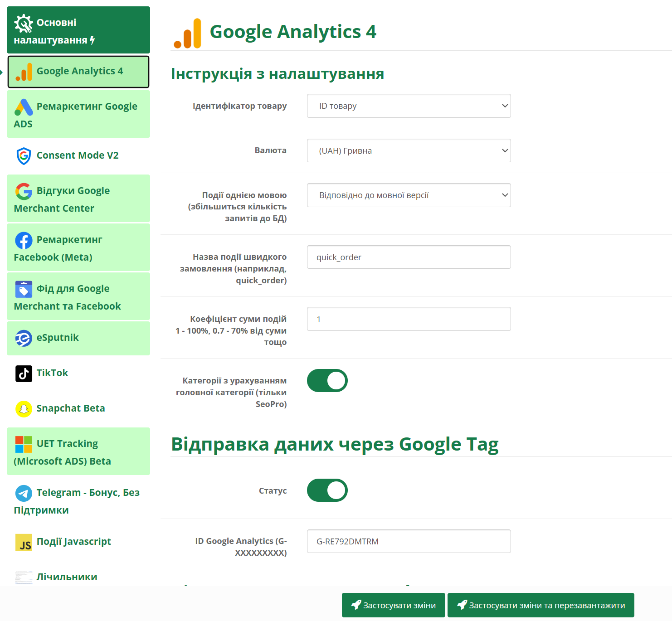Open Telegram - Бонус, Без Підтримки
This screenshot has height=621, width=672.
coord(78,500)
